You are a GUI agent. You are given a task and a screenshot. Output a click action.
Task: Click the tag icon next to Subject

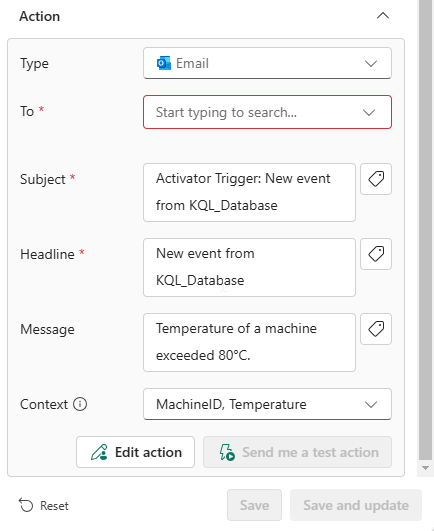(x=376, y=179)
